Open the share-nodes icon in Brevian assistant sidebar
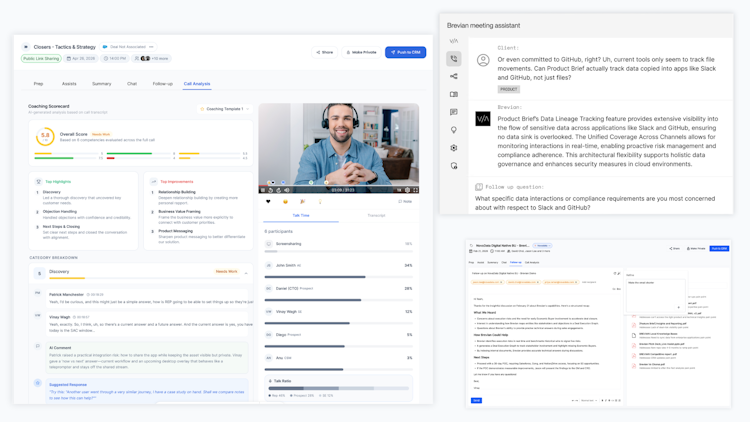Screen dimensions: 750x422 tap(453, 76)
